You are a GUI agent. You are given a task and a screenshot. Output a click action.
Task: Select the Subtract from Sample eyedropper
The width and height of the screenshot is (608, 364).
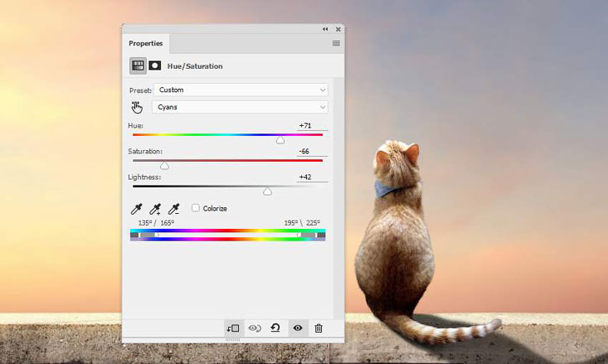point(174,209)
